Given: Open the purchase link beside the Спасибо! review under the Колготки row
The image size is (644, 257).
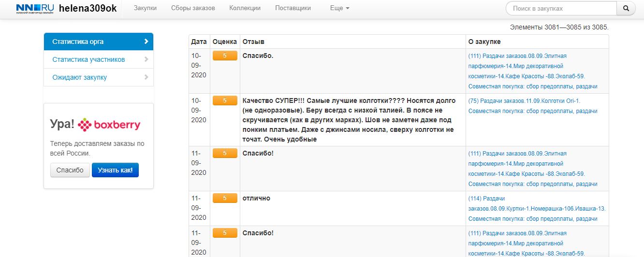Looking at the screenshot, I should click(x=533, y=169).
